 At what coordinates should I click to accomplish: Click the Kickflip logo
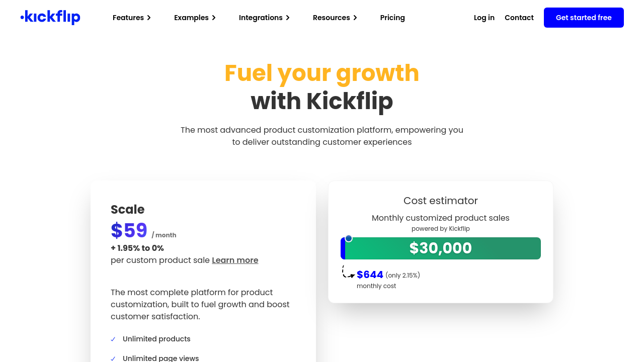pyautogui.click(x=50, y=18)
